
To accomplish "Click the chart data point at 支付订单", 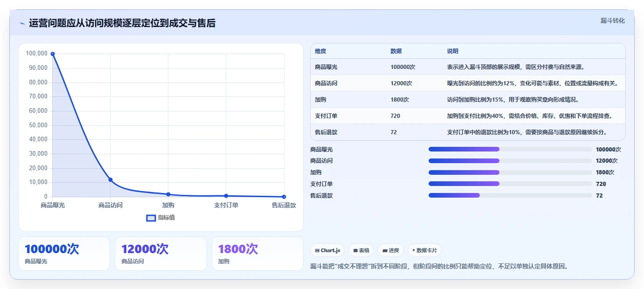I will pyautogui.click(x=226, y=196).
